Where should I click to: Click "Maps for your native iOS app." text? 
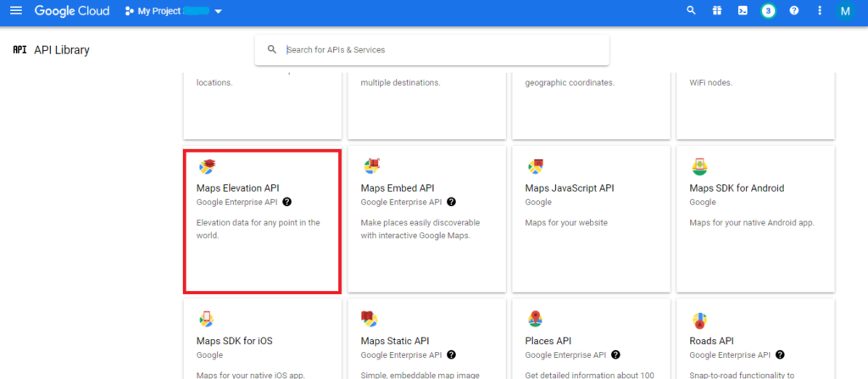pos(251,375)
